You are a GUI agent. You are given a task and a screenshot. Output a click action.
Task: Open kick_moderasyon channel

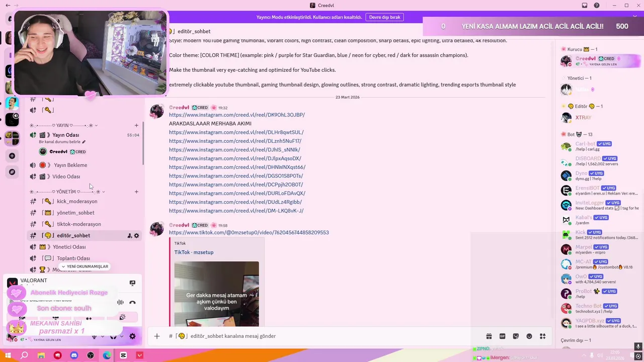[84, 201]
